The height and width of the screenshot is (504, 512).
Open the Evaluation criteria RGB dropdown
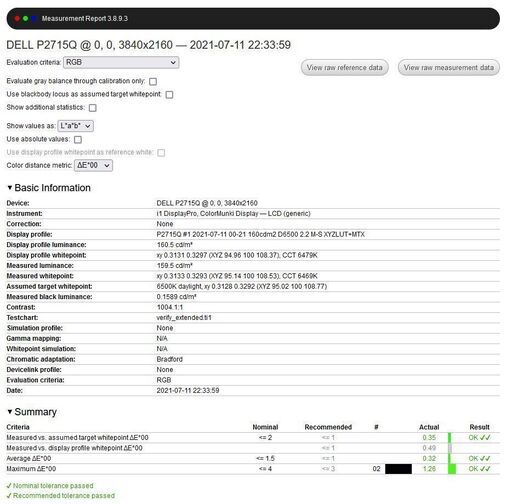121,62
